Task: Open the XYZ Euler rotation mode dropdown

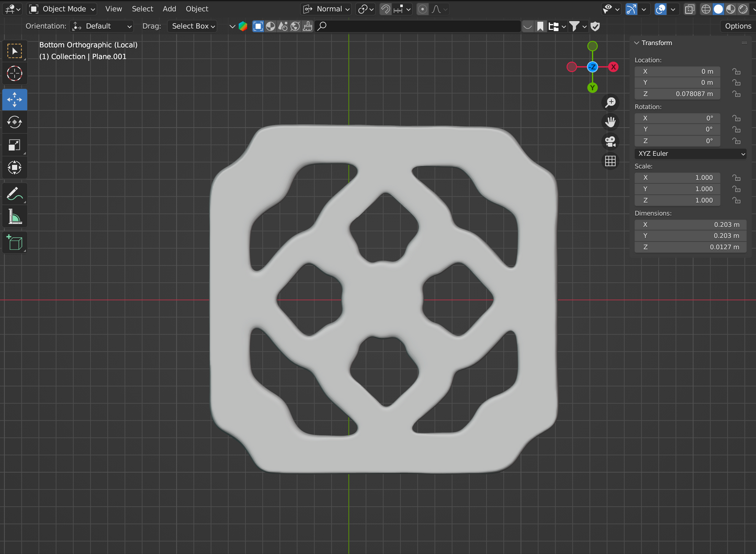Action: [691, 153]
